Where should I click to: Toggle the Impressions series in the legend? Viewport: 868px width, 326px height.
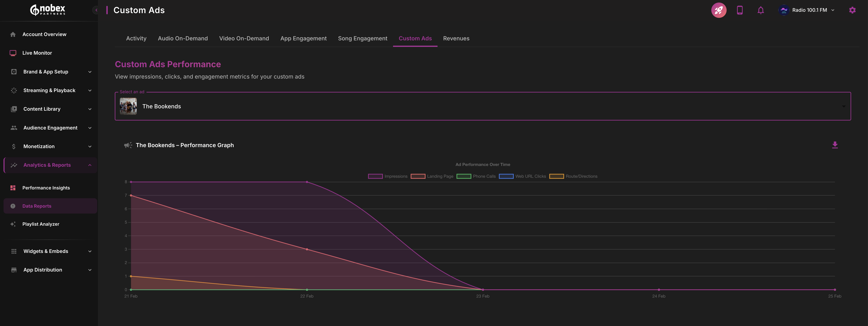[x=396, y=176]
